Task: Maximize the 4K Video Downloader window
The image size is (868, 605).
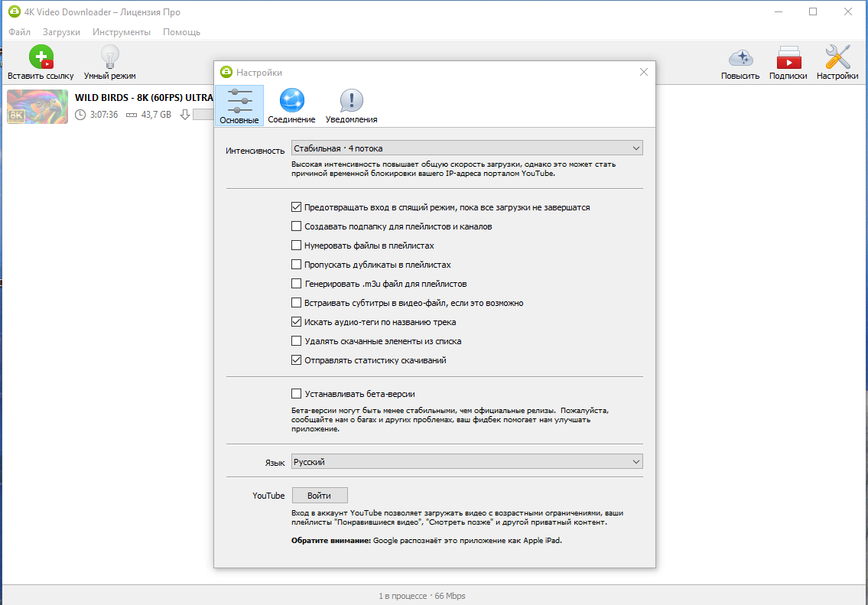Action: coord(813,11)
